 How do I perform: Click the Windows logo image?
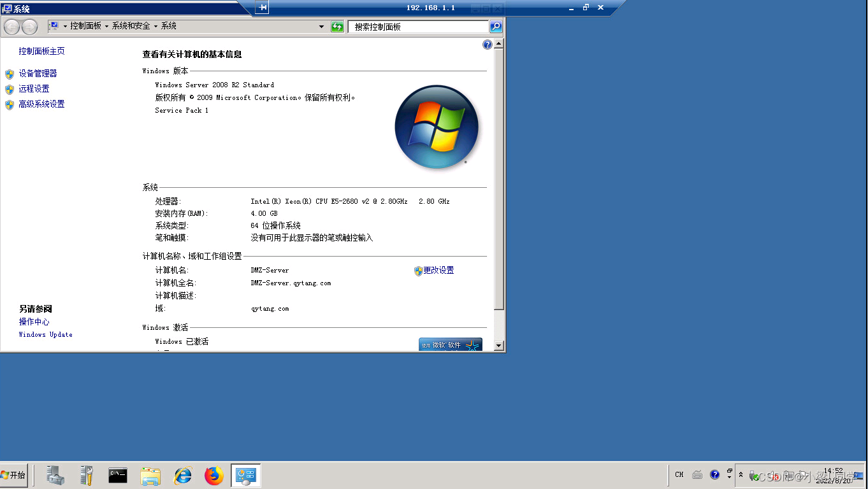(437, 127)
